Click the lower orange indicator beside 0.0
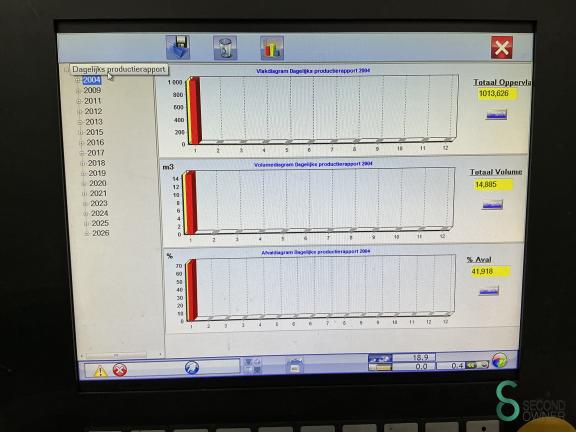This screenshot has width=576, height=432. point(380,367)
